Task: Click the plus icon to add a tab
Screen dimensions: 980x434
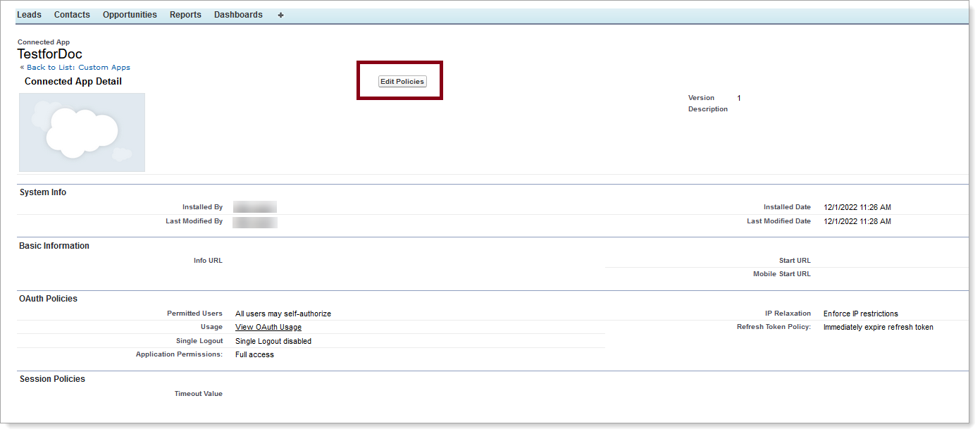Action: (x=280, y=14)
